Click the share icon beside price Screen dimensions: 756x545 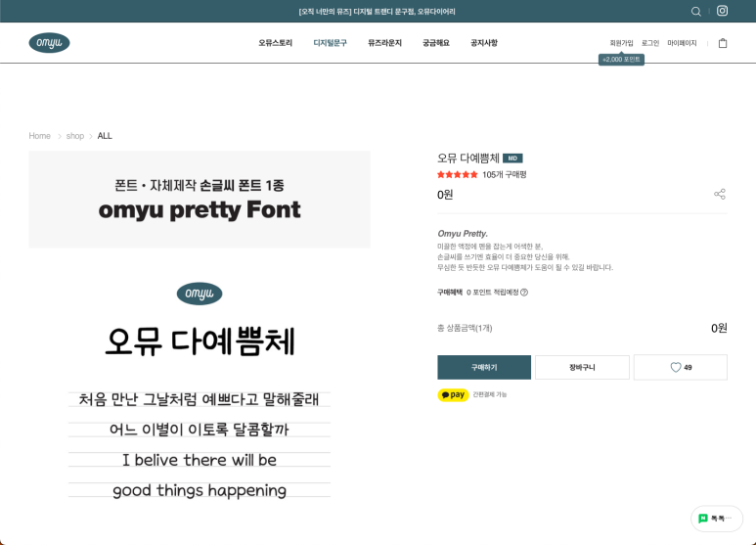[720, 194]
